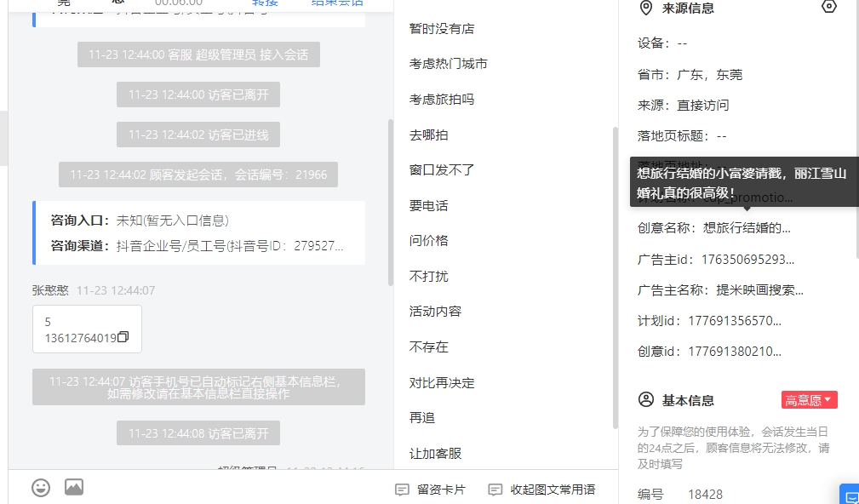The height and width of the screenshot is (504, 859).
Task: Click the 设备 field row
Action: 661,43
